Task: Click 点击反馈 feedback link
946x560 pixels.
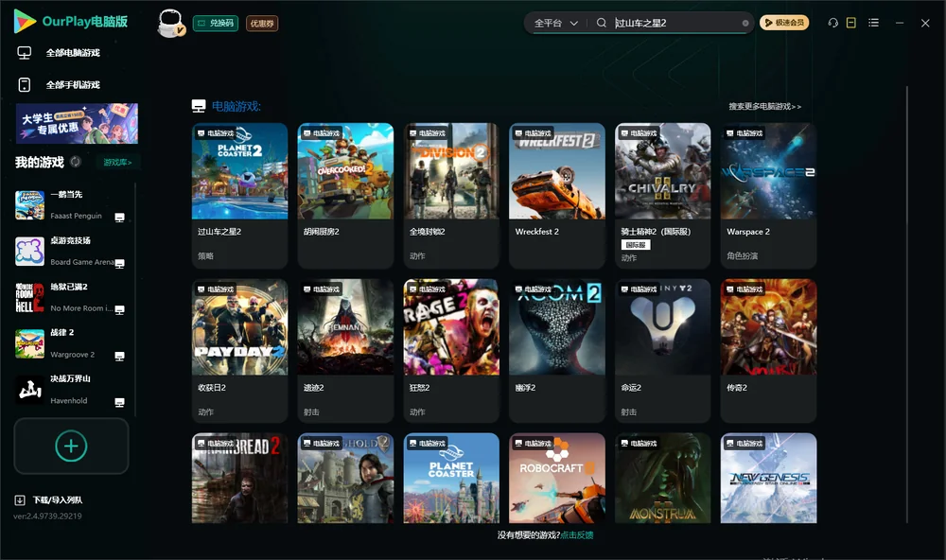Action: 577,534
